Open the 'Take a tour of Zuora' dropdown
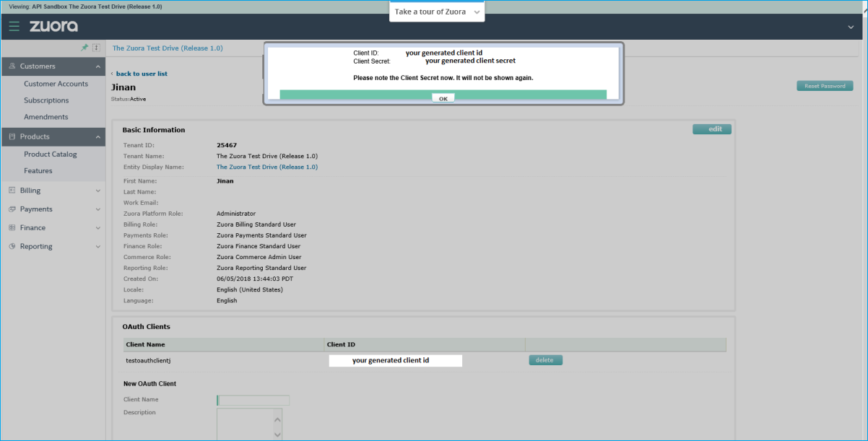Screen dimensions: 868x441 click(x=437, y=12)
